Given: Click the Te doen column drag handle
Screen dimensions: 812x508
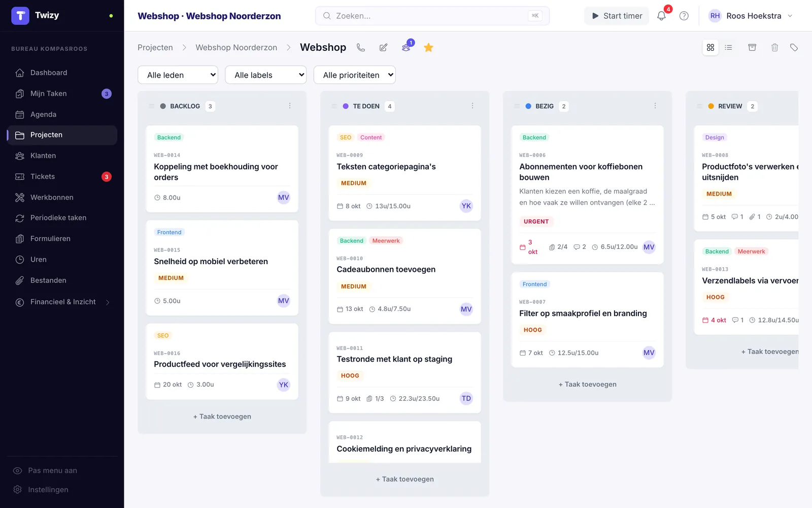Looking at the screenshot, I should point(334,106).
